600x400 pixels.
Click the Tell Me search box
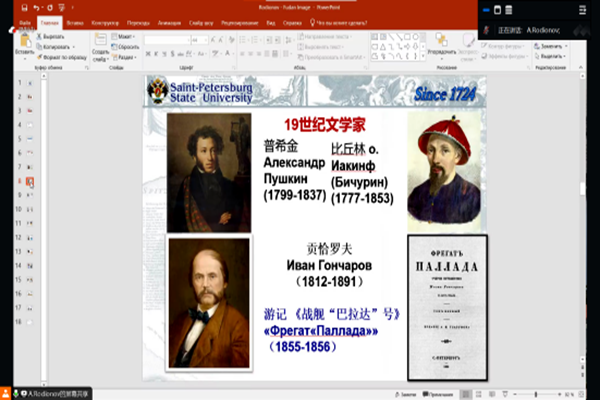click(x=338, y=23)
